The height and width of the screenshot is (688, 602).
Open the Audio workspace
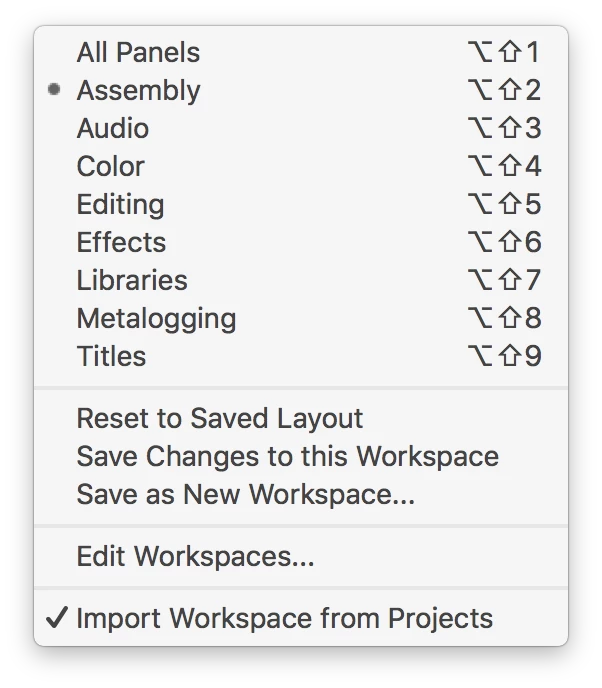coord(112,129)
